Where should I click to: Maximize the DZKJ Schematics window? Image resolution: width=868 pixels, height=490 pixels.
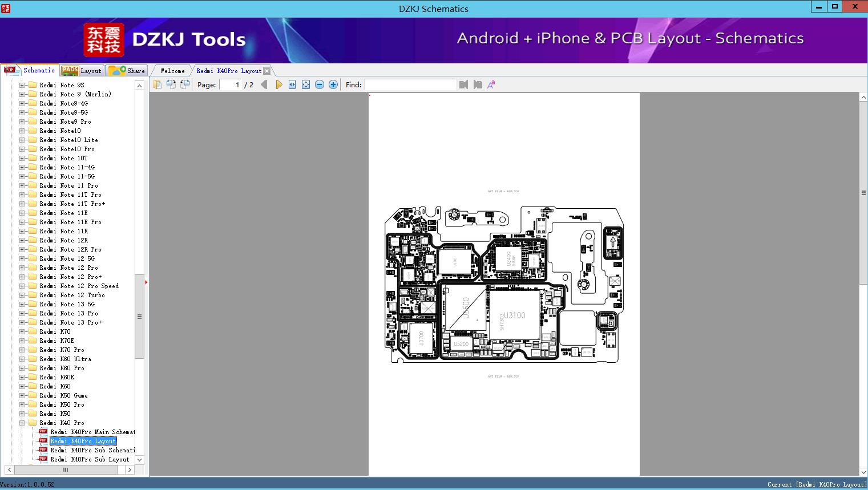click(835, 6)
